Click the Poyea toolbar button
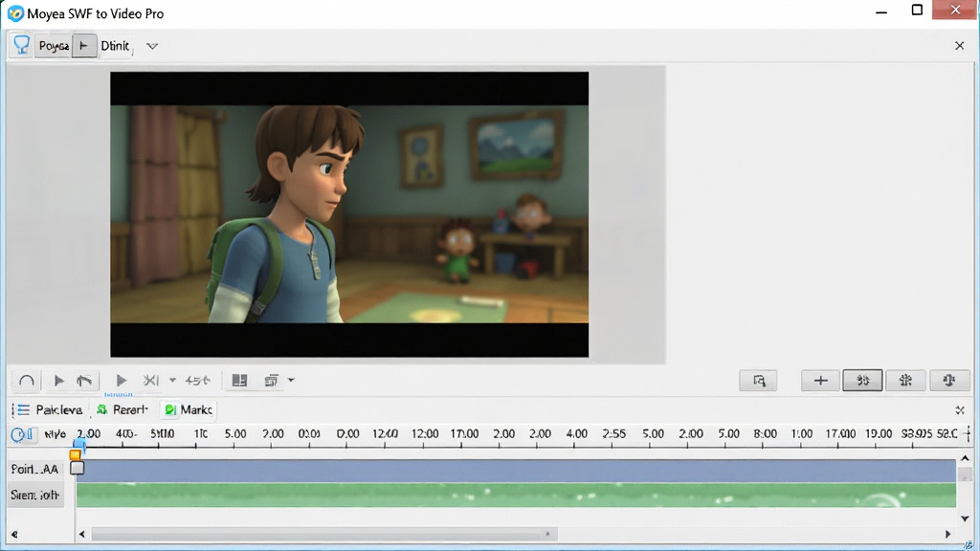Image resolution: width=980 pixels, height=551 pixels. [x=54, y=46]
